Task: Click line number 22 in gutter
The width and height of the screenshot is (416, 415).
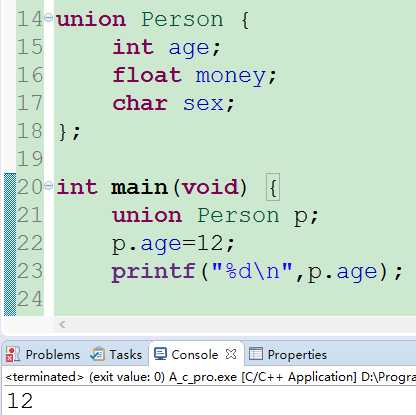Action: (x=30, y=243)
